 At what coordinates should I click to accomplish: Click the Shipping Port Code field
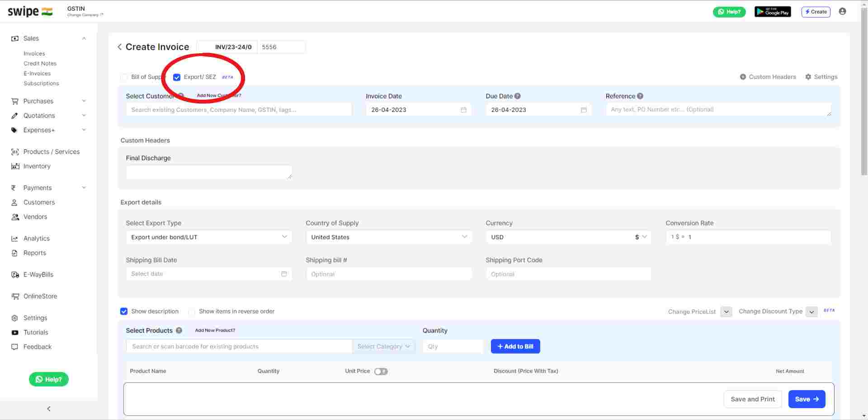(x=568, y=274)
